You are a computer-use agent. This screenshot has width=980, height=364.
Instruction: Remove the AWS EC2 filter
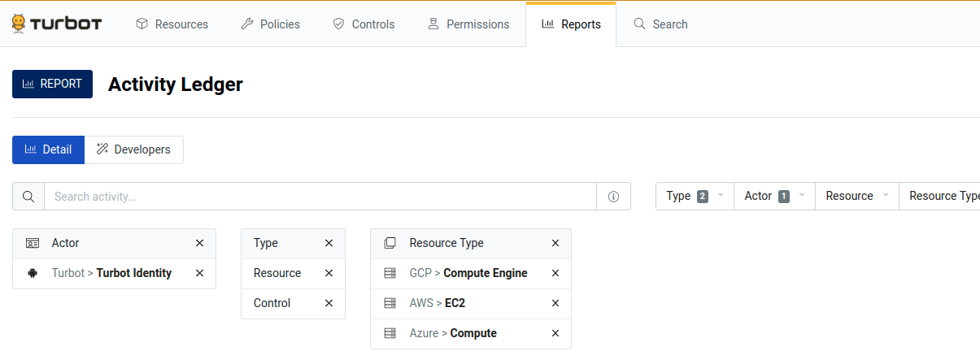[555, 303]
